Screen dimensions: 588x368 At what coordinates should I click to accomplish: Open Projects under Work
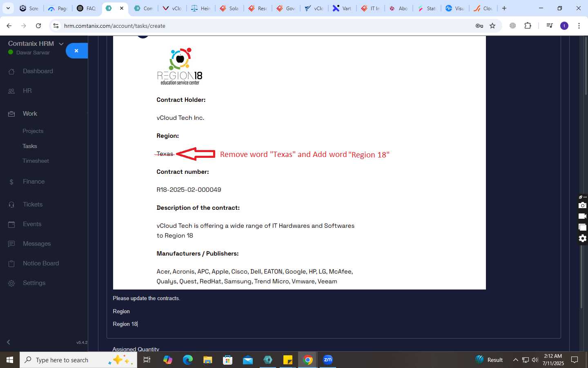point(33,131)
